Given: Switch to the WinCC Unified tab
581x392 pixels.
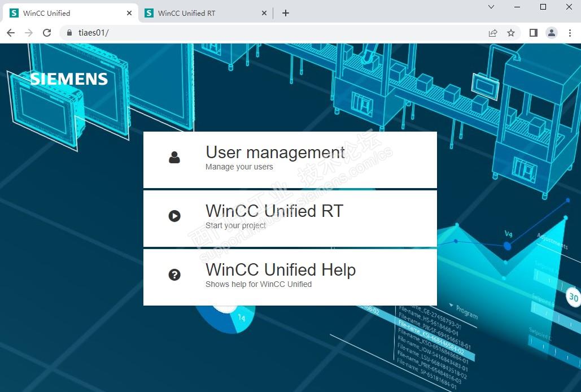Looking at the screenshot, I should tap(71, 13).
